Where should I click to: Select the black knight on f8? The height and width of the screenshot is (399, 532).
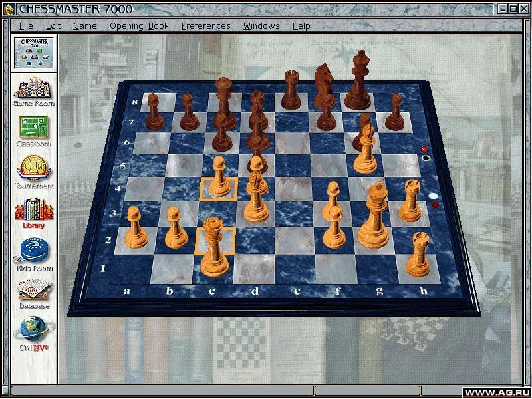[x=323, y=81]
